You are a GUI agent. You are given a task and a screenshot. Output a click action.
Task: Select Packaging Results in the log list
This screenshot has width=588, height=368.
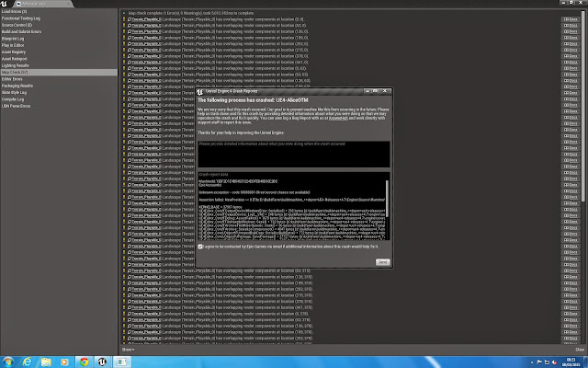click(x=17, y=86)
